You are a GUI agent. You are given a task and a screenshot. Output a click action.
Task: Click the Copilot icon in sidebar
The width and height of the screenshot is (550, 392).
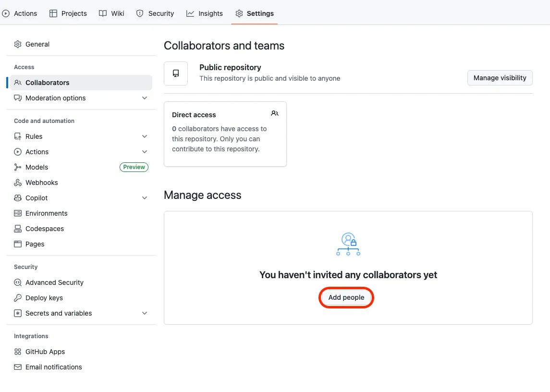coord(18,198)
